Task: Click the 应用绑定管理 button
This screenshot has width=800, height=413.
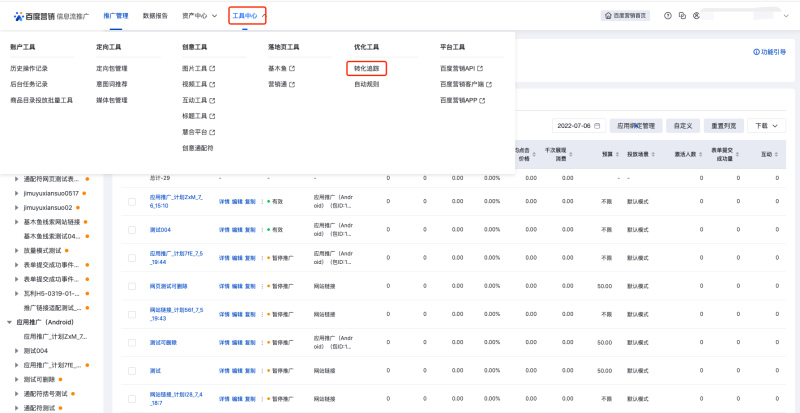Action: (636, 126)
